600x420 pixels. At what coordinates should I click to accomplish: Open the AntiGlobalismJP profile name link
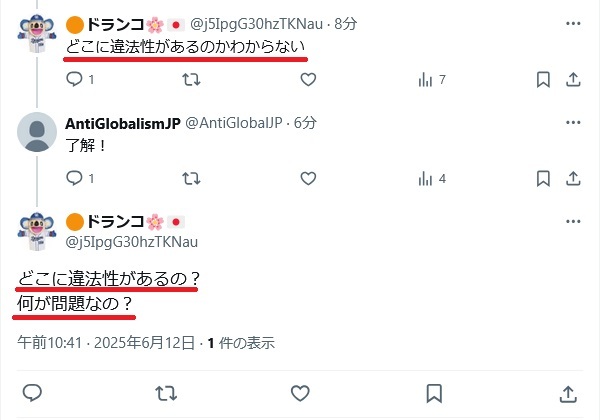pos(122,124)
